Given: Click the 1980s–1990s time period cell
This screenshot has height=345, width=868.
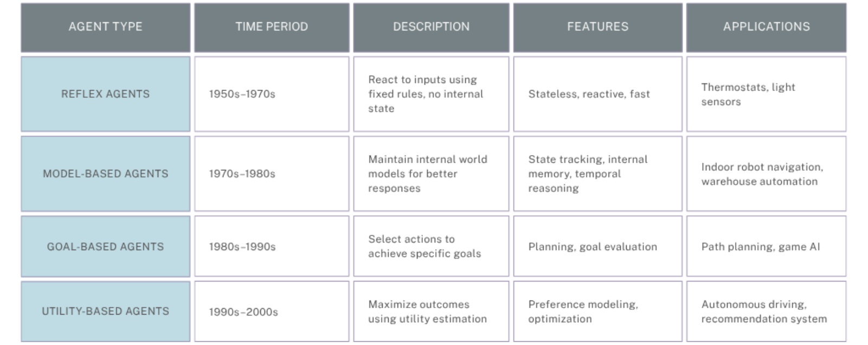Looking at the screenshot, I should tap(242, 247).
